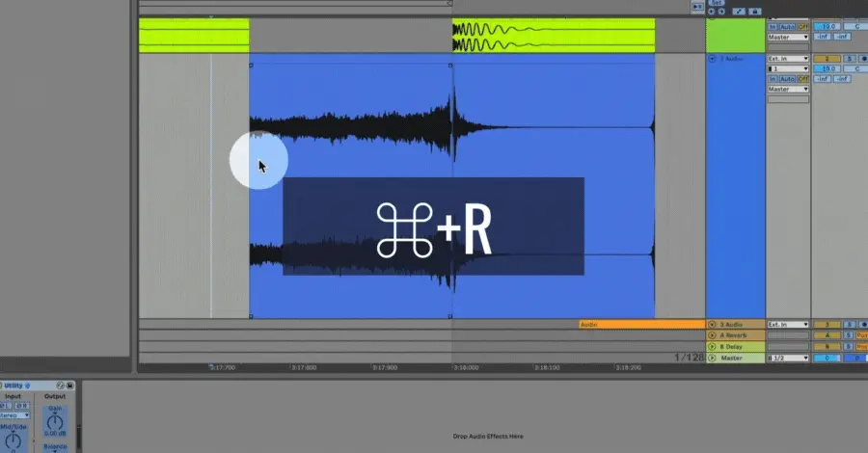Toggle Utility left phase invert button

point(5,406)
